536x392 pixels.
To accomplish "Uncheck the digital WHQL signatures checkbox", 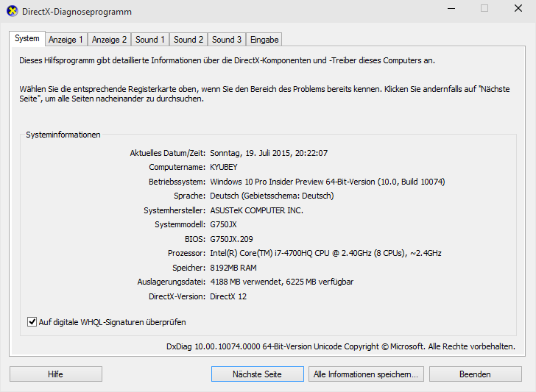I will [x=32, y=322].
